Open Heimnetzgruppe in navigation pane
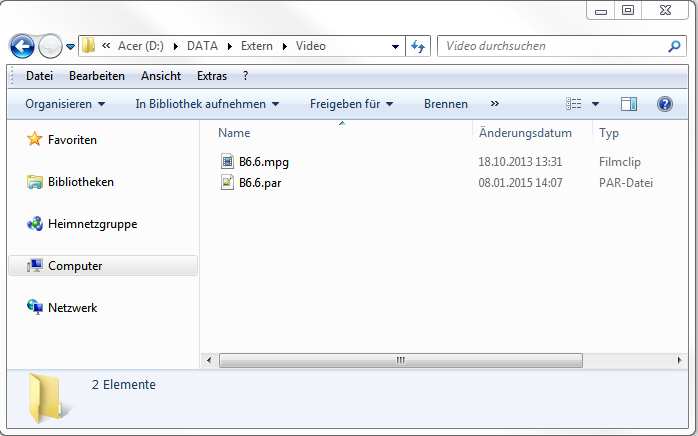The width and height of the screenshot is (698, 436). tap(92, 224)
